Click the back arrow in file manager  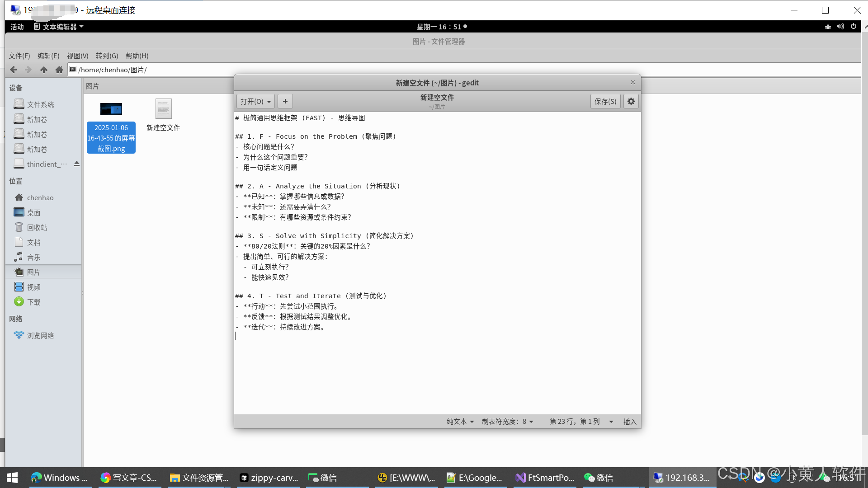[x=14, y=70]
